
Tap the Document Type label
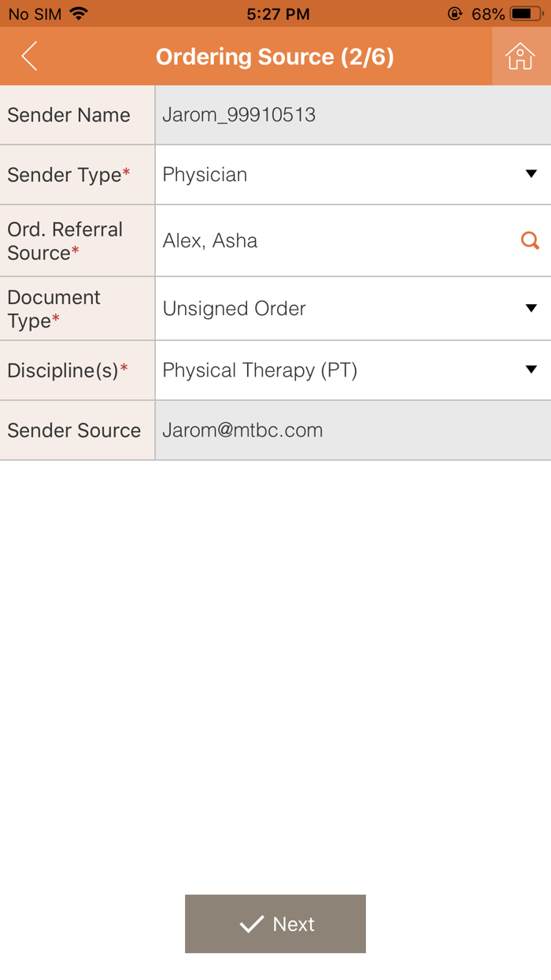point(54,308)
